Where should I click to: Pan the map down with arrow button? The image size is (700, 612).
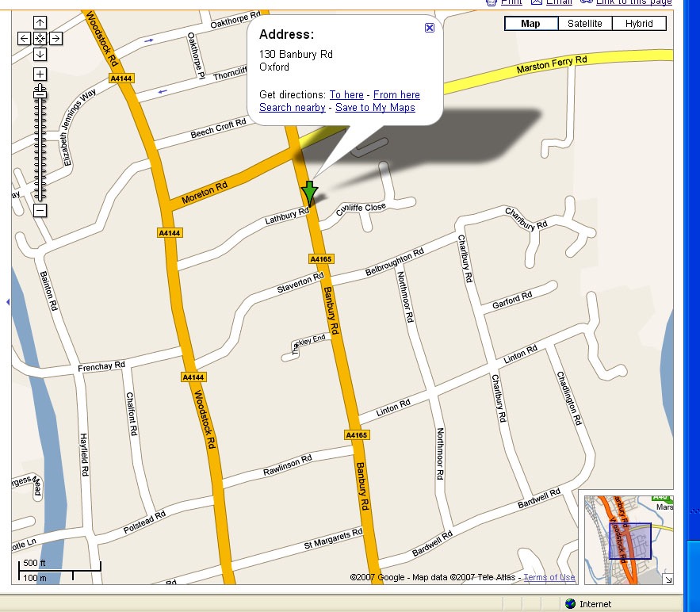[x=40, y=54]
